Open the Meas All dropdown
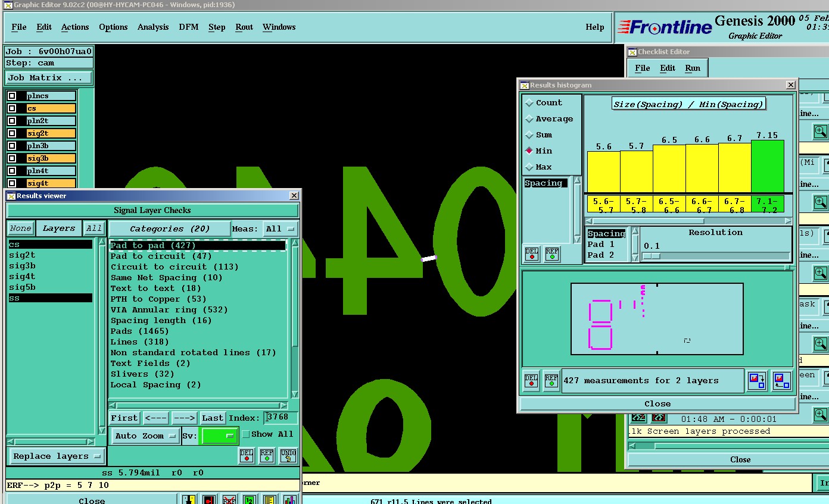829x504 pixels. 281,228
